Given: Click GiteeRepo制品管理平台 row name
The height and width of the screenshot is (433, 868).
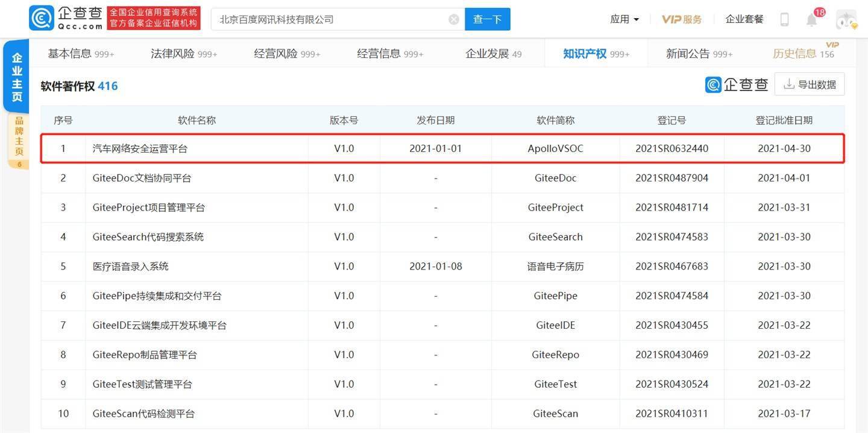Looking at the screenshot, I should (145, 355).
